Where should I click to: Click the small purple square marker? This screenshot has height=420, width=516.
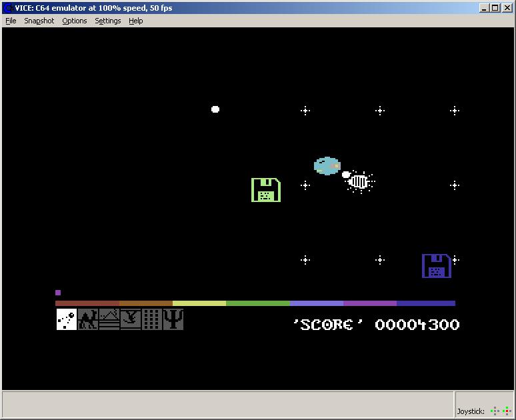coord(58,293)
